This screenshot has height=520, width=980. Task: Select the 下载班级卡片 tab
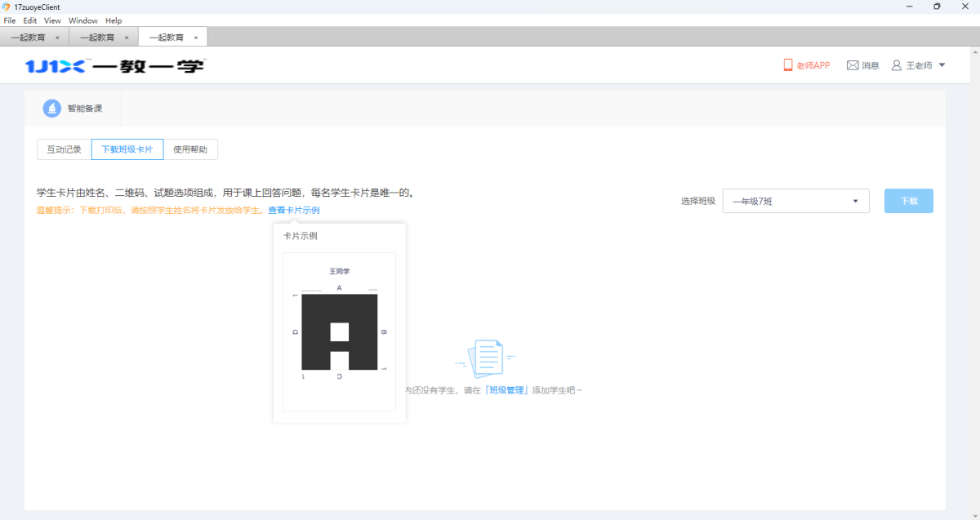point(127,149)
